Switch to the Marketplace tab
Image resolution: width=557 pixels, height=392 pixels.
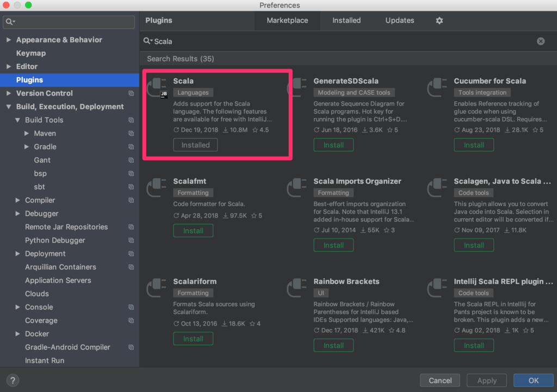[287, 21]
